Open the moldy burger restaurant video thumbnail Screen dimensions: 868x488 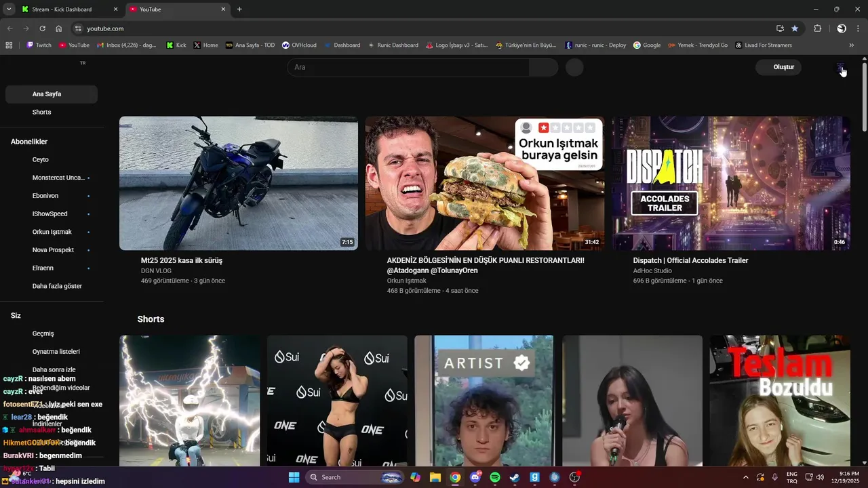pyautogui.click(x=485, y=183)
